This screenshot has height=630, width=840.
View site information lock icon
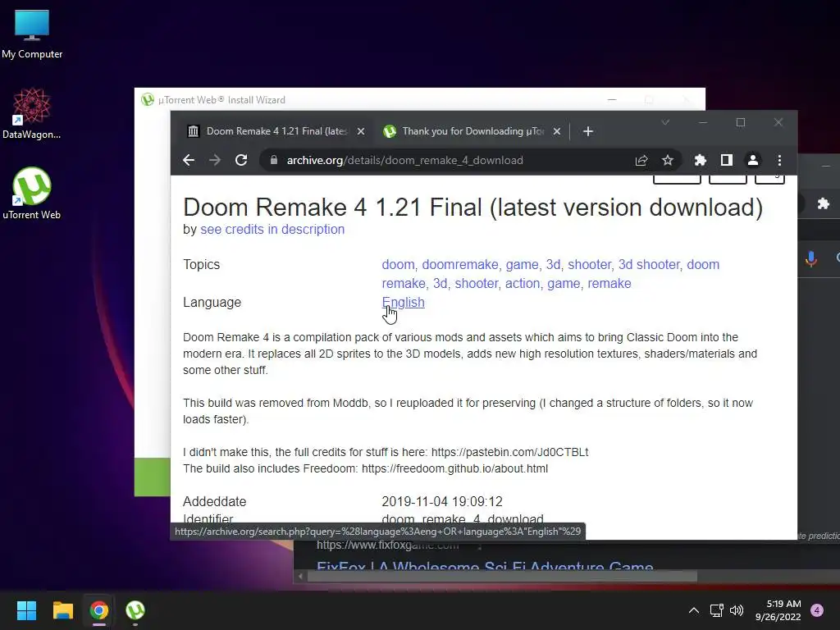click(274, 160)
